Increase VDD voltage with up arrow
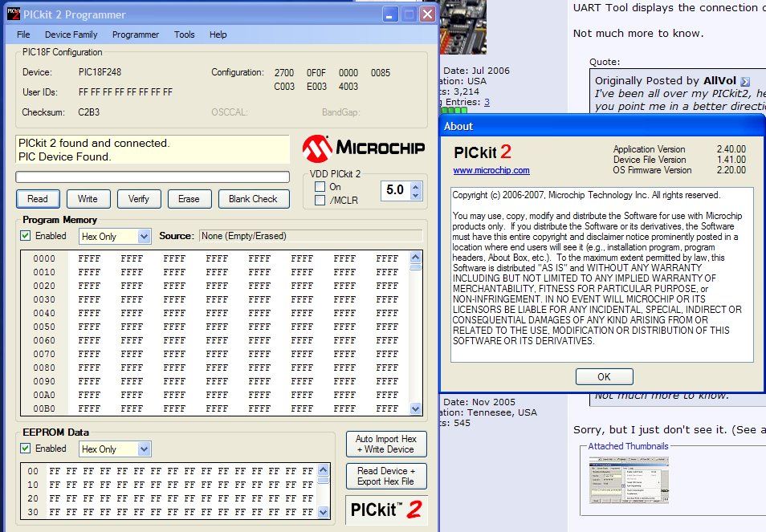 pyautogui.click(x=415, y=185)
